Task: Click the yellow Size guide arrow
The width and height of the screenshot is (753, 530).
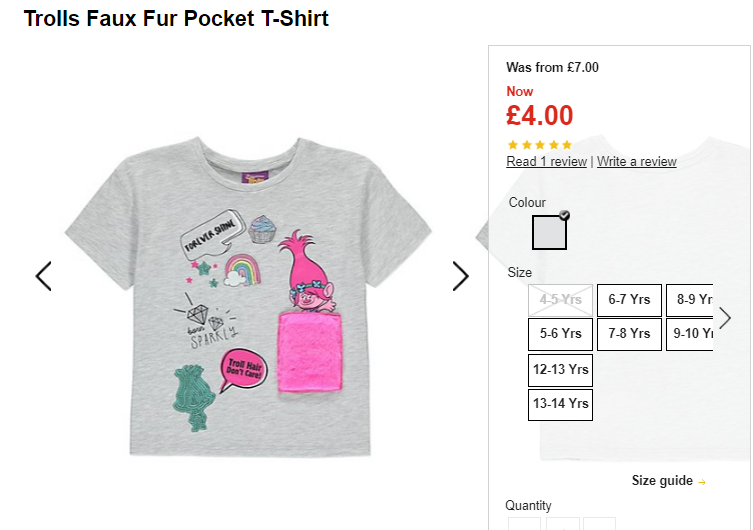Action: [x=702, y=482]
